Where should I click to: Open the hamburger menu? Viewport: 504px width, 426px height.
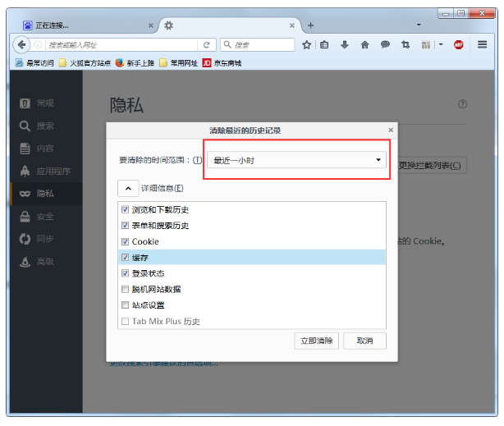pos(482,44)
